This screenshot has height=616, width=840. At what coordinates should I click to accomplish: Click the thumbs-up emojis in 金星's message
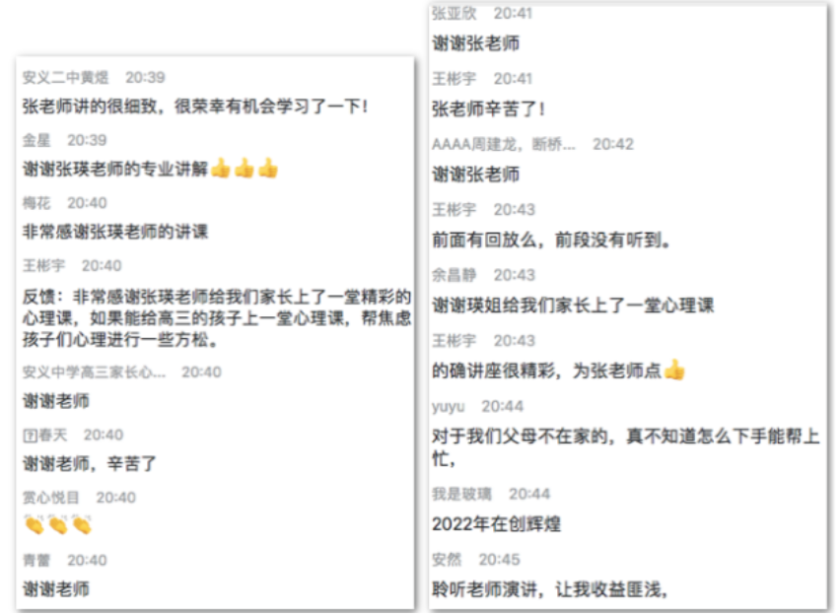[x=244, y=169]
